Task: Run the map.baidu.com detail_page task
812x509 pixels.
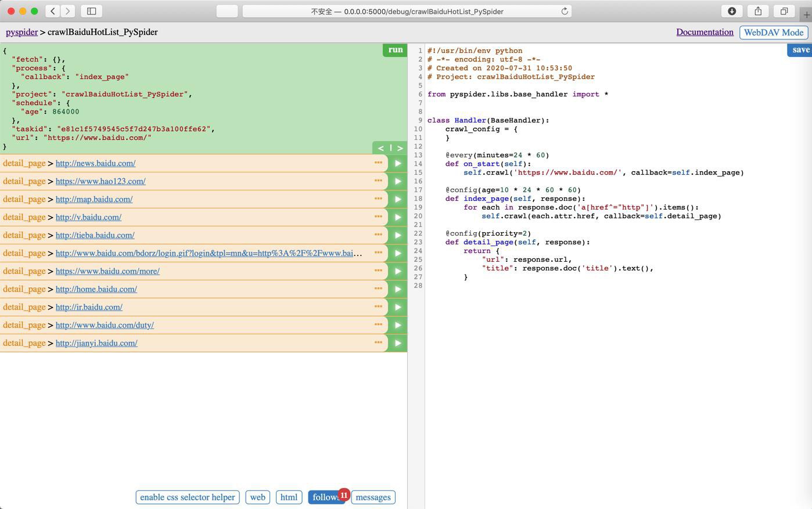Action: pyautogui.click(x=398, y=200)
